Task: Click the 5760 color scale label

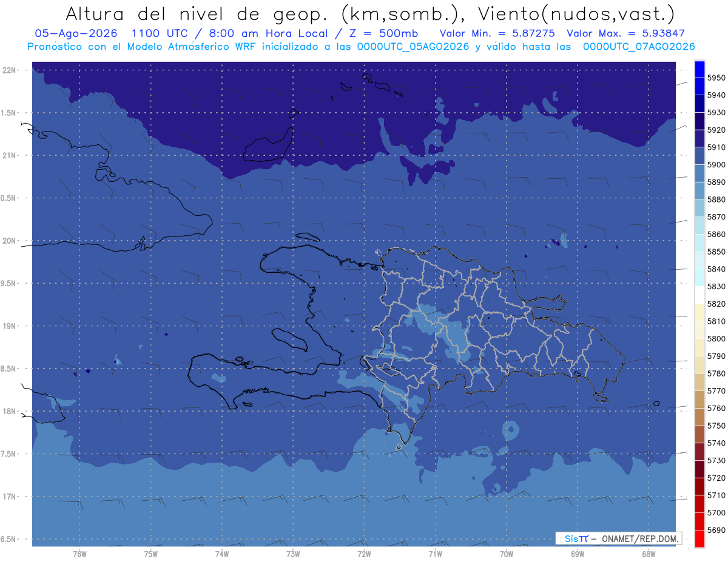Action: pos(716,408)
